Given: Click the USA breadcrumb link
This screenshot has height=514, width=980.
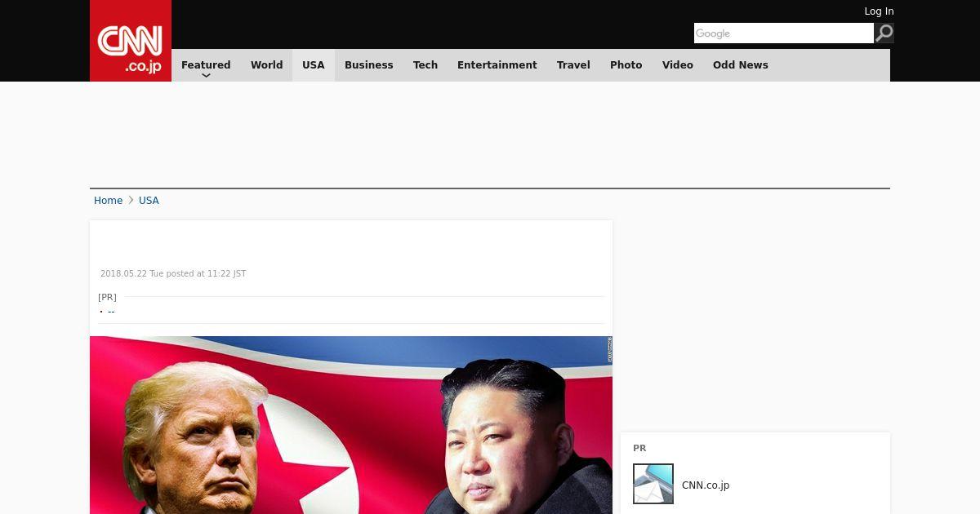Looking at the screenshot, I should coord(149,201).
